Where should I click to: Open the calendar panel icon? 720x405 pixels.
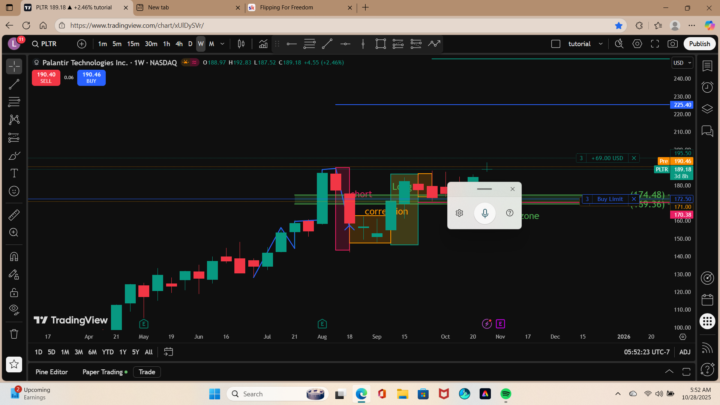point(707,299)
